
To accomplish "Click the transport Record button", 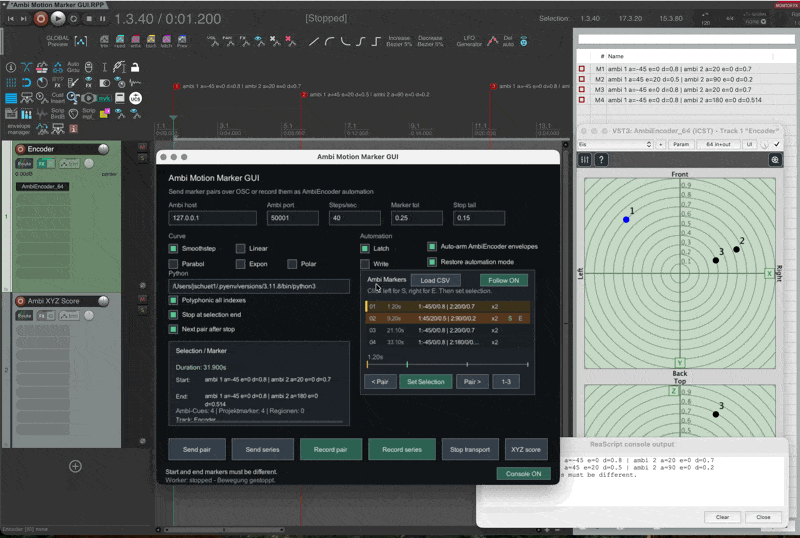I will [41, 19].
